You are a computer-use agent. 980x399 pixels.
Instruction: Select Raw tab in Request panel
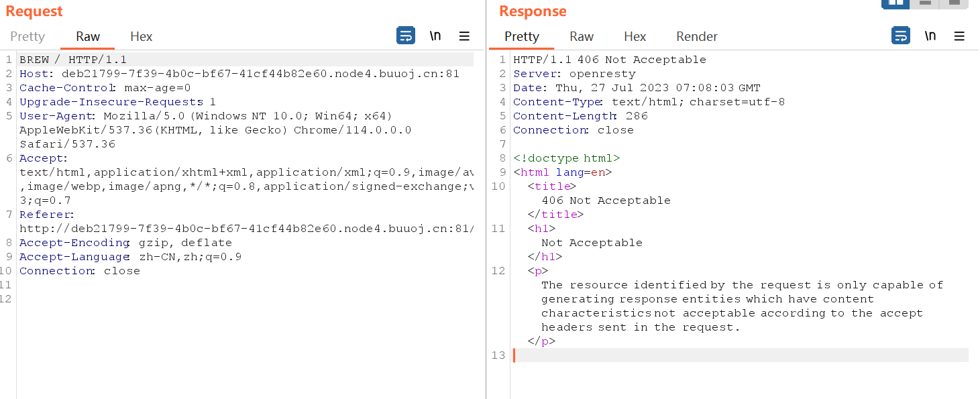pyautogui.click(x=88, y=36)
